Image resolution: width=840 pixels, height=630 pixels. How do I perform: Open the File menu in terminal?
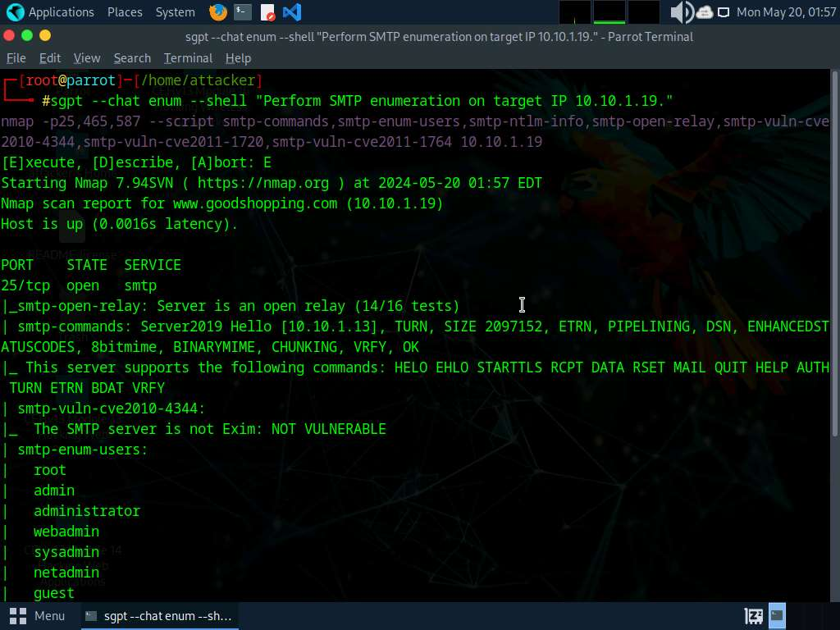[16, 58]
